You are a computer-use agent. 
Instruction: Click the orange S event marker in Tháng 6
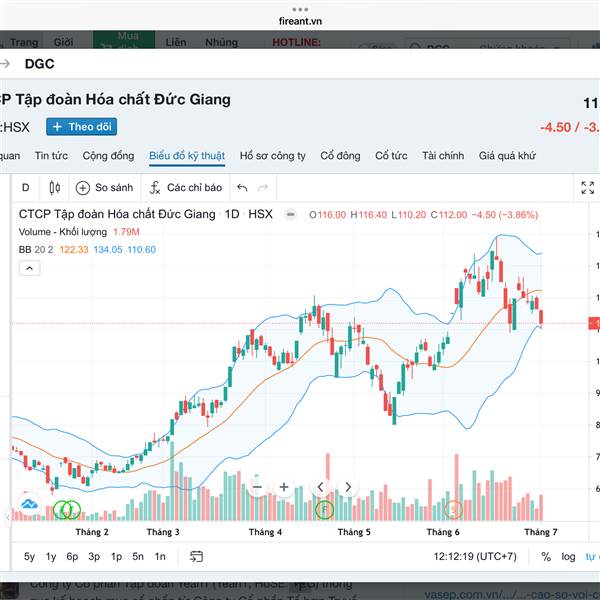(x=454, y=510)
